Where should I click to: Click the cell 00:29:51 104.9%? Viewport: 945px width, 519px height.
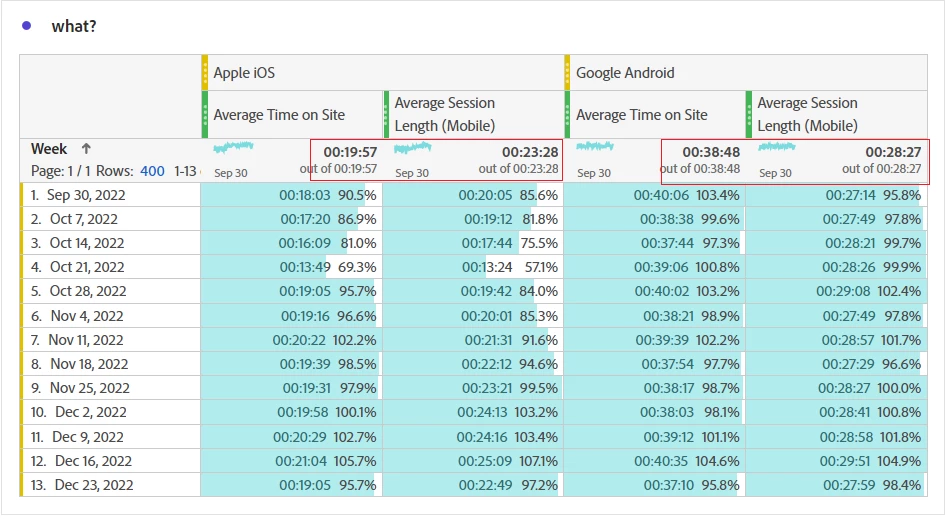click(837, 461)
